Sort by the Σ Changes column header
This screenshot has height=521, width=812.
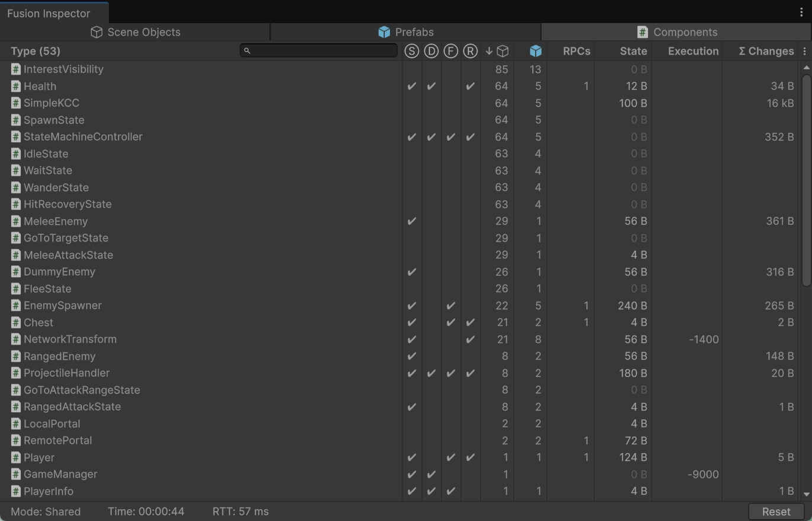(766, 51)
